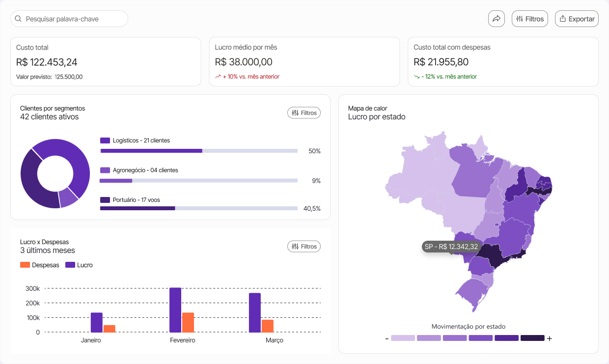This screenshot has width=609, height=364.
Task: Open the top Filtros button
Action: pyautogui.click(x=530, y=19)
